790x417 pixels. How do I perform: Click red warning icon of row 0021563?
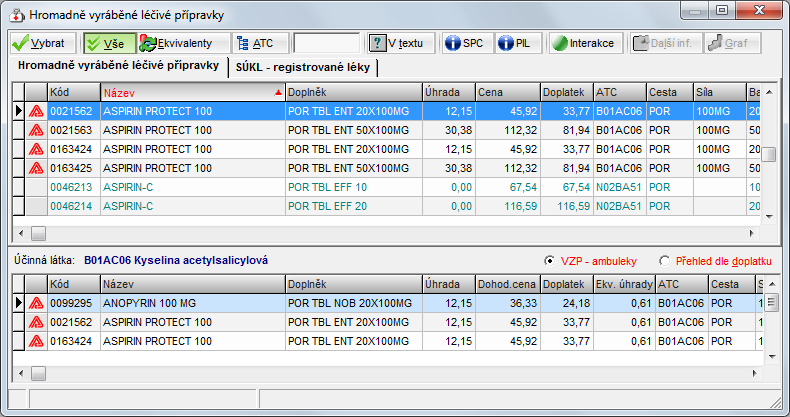(36, 130)
